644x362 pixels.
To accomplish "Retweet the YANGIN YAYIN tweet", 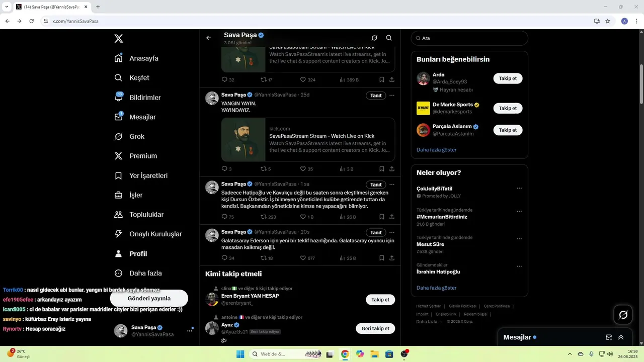I will click(x=264, y=169).
